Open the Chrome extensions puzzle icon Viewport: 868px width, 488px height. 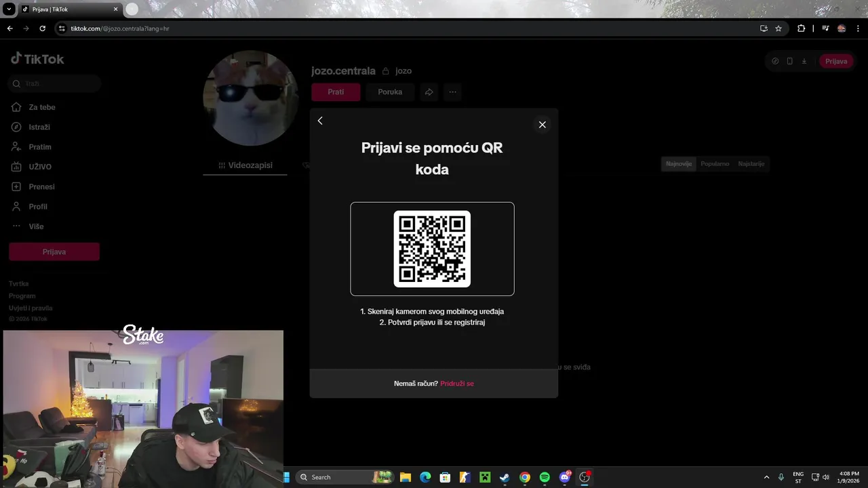[x=801, y=28]
